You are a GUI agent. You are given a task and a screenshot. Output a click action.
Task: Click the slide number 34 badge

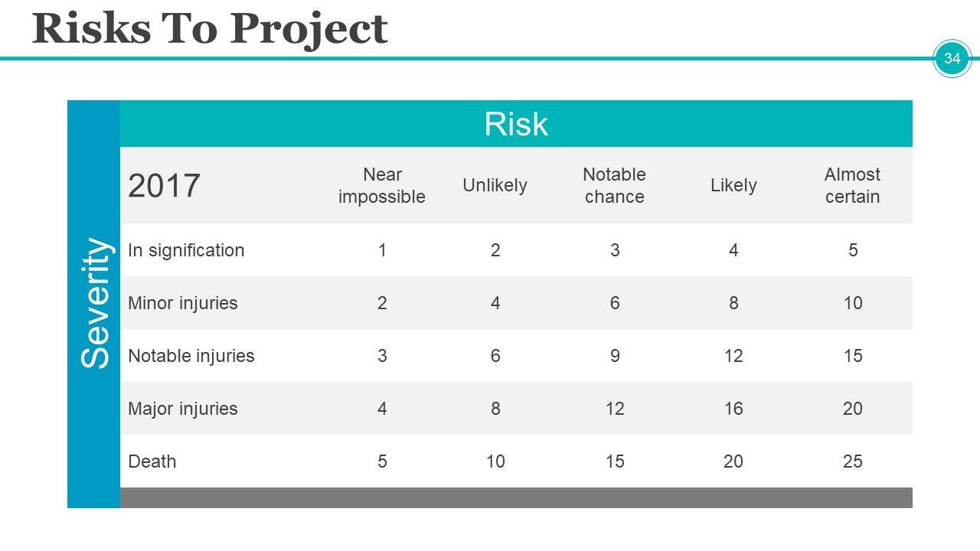coord(952,59)
